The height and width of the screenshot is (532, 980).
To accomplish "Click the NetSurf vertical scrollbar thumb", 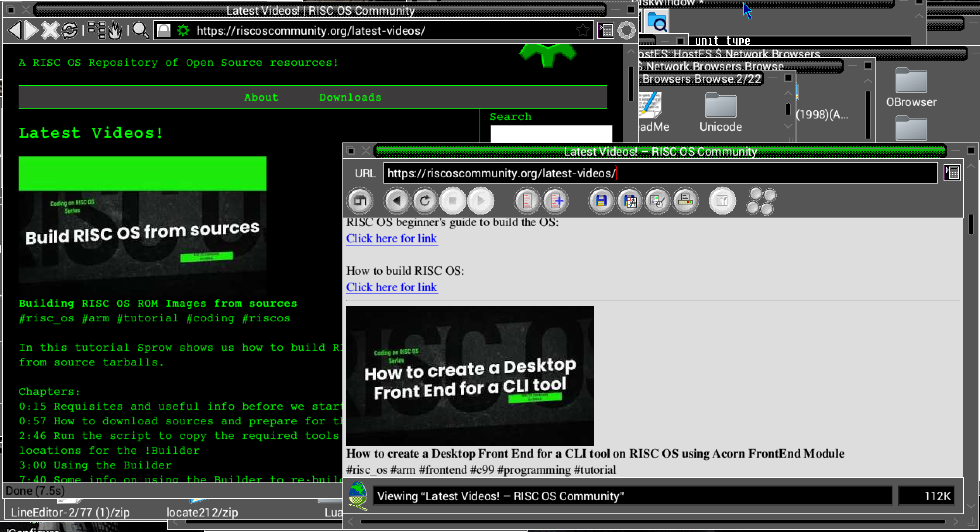I will tap(631, 84).
